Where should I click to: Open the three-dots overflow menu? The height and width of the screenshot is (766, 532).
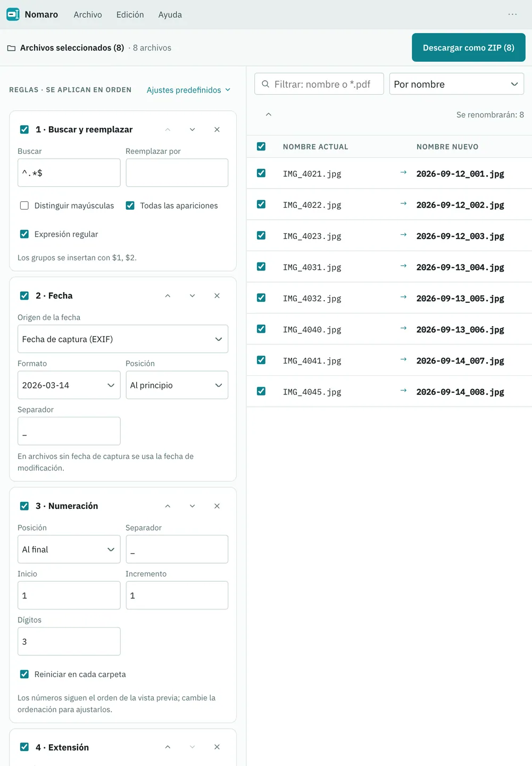tap(512, 14)
